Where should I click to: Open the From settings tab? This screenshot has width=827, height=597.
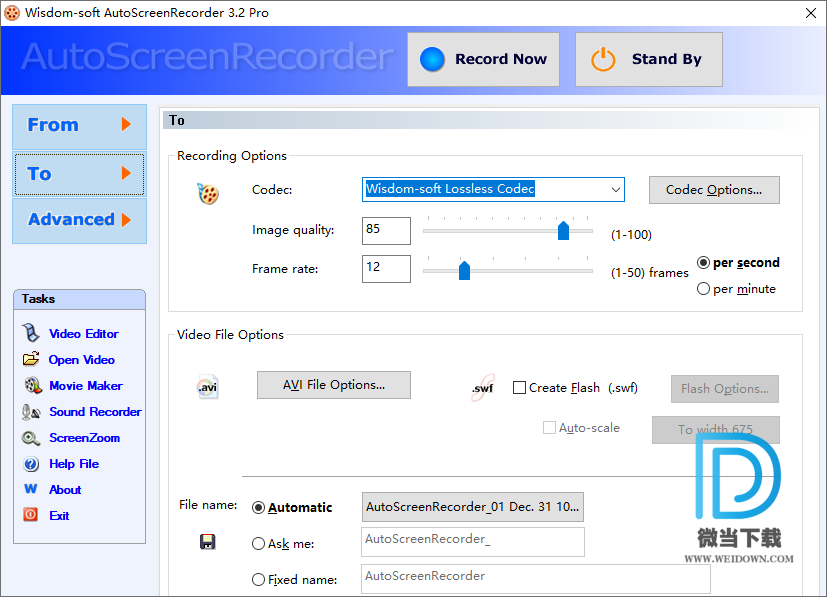tap(80, 127)
